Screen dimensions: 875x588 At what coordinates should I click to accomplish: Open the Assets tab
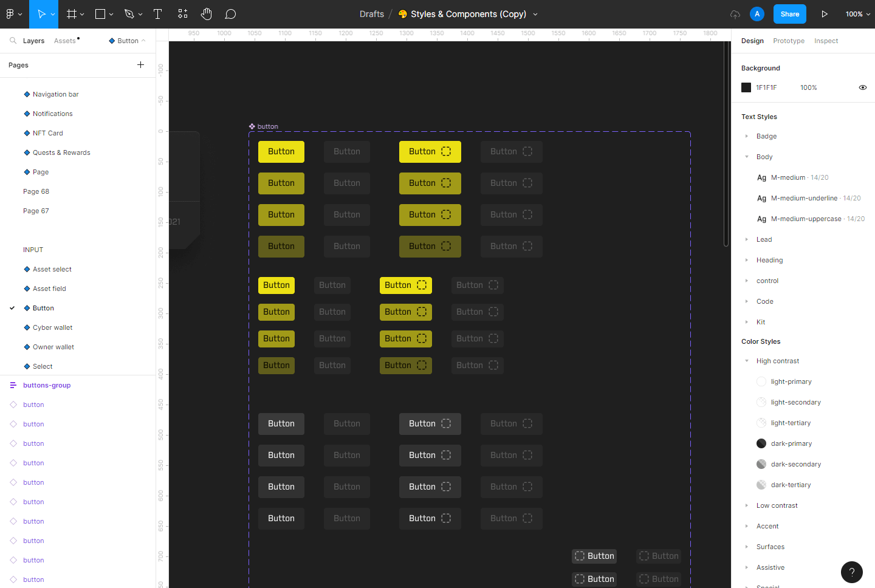point(65,41)
